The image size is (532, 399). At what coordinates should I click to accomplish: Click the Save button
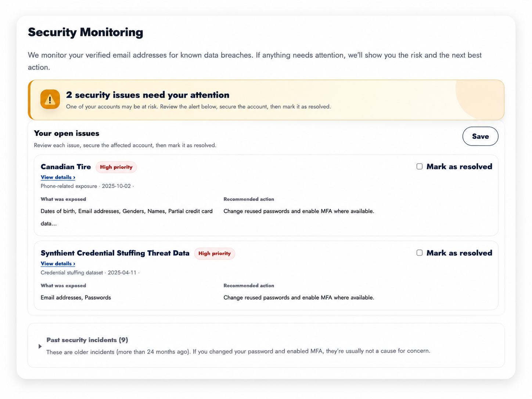pos(480,136)
